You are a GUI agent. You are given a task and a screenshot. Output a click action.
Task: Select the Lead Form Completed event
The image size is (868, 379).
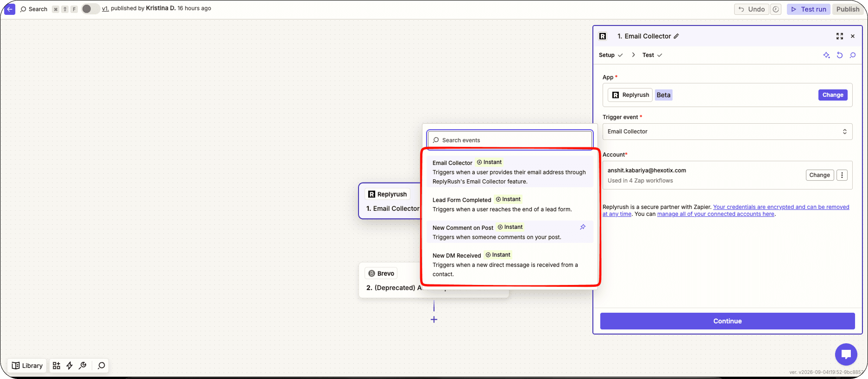pos(510,204)
